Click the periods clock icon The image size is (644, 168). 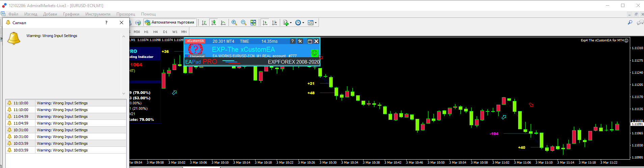[298, 23]
